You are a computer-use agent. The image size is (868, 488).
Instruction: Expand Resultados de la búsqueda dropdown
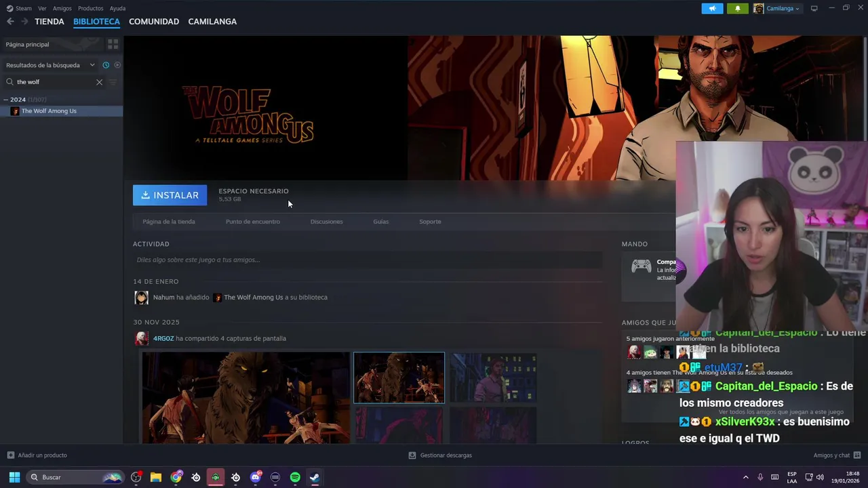coord(50,65)
